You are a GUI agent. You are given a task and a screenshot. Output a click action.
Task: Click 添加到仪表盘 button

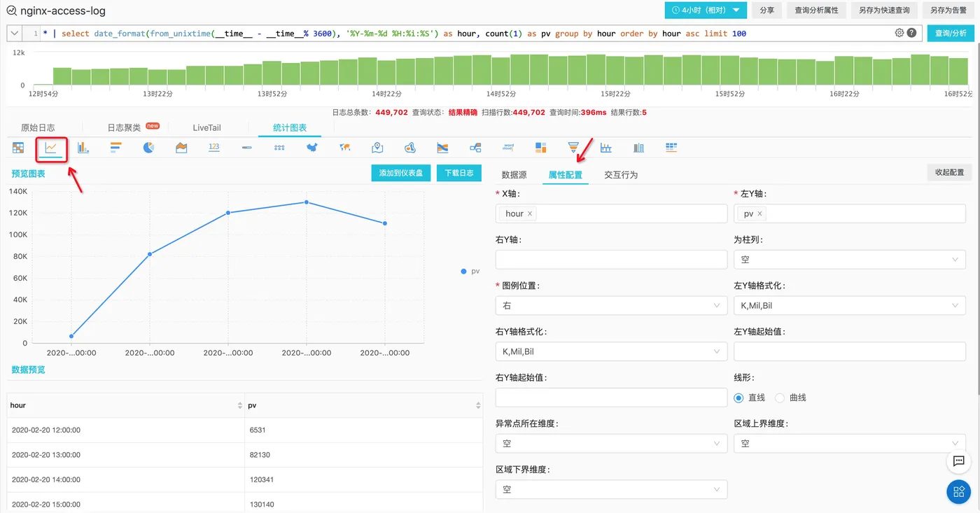click(x=400, y=173)
